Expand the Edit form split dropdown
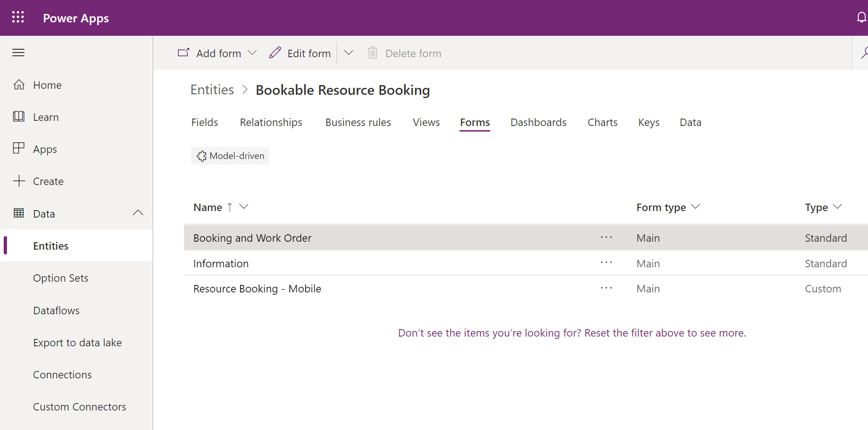 (x=349, y=53)
